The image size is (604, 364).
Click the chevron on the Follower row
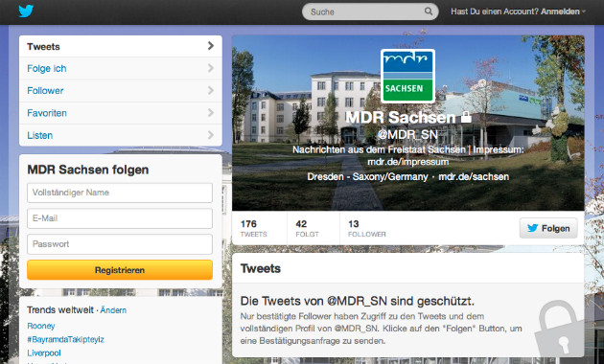point(210,90)
